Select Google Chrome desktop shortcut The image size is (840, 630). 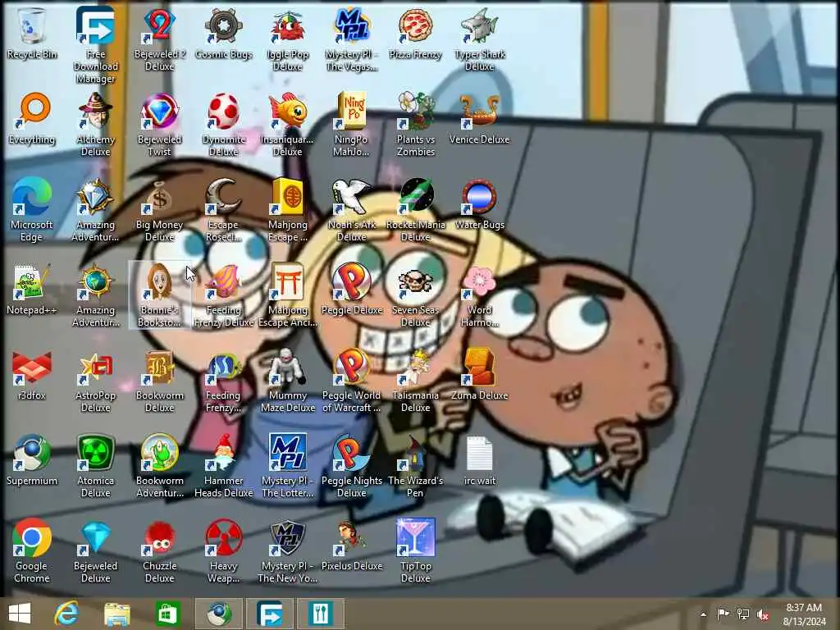(32, 551)
